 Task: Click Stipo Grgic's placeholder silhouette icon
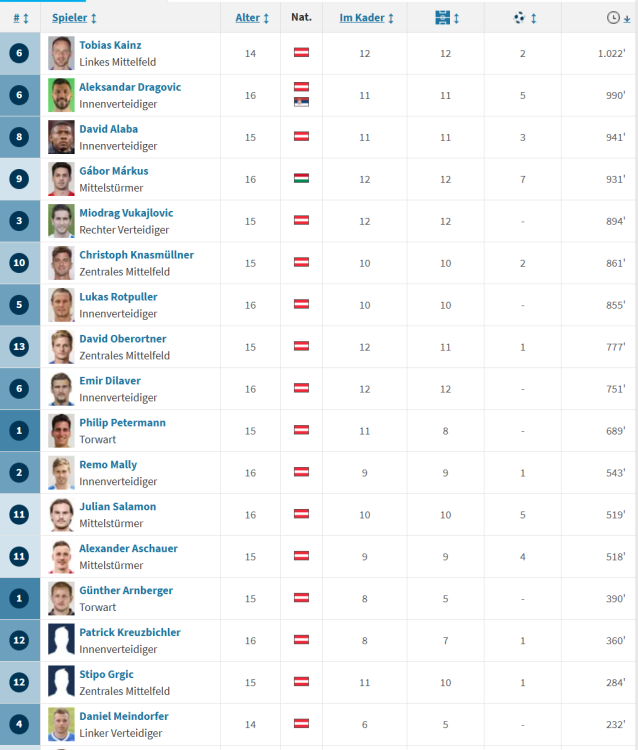coord(61,681)
